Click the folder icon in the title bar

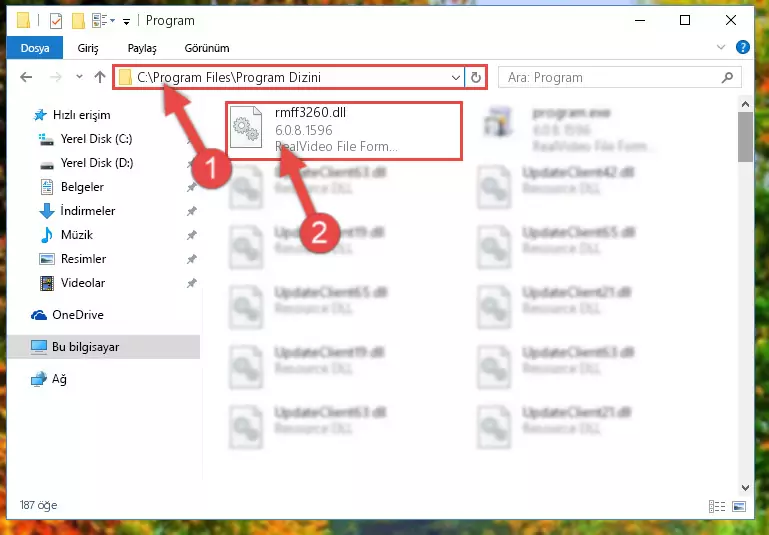[x=23, y=21]
